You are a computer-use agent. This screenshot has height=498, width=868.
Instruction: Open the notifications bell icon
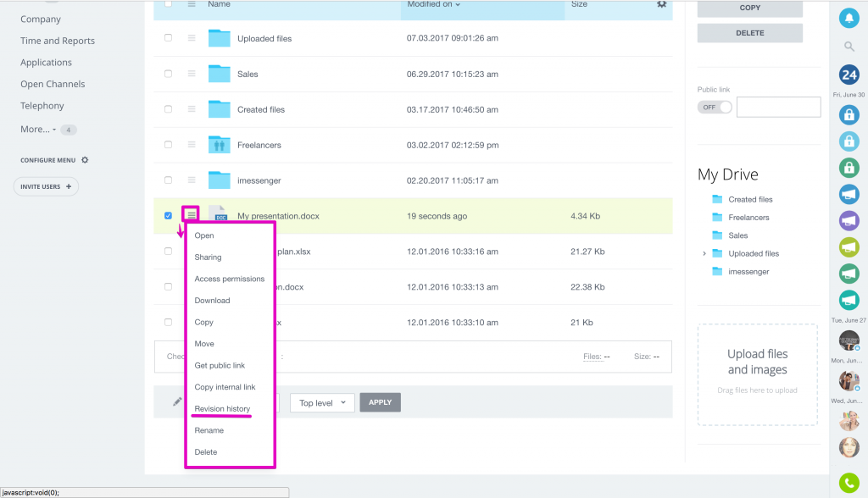point(849,19)
